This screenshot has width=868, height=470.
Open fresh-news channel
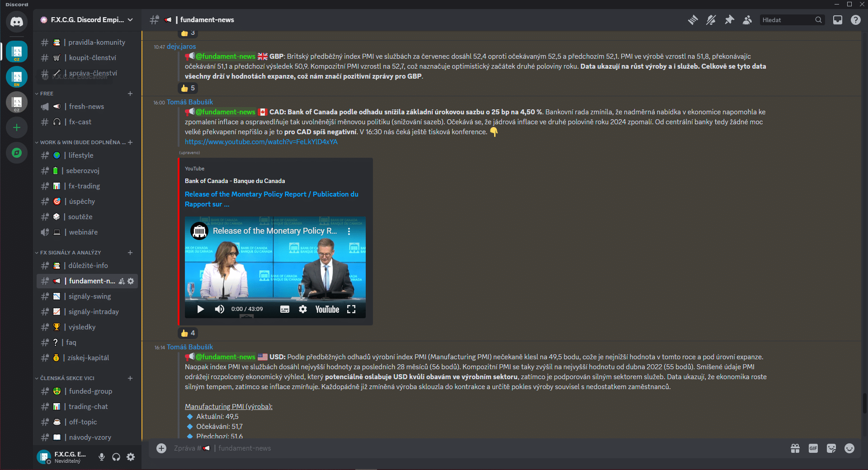click(87, 107)
